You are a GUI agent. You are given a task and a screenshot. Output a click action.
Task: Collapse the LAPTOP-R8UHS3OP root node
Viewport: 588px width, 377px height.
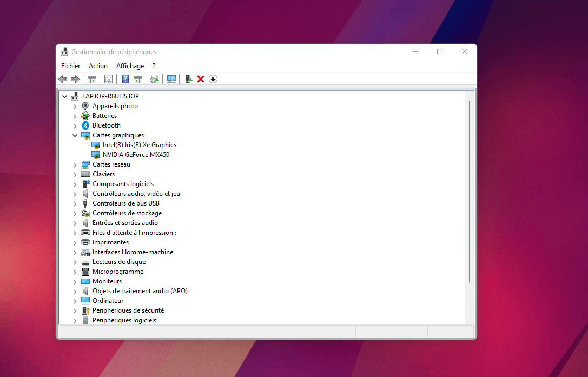coord(64,96)
